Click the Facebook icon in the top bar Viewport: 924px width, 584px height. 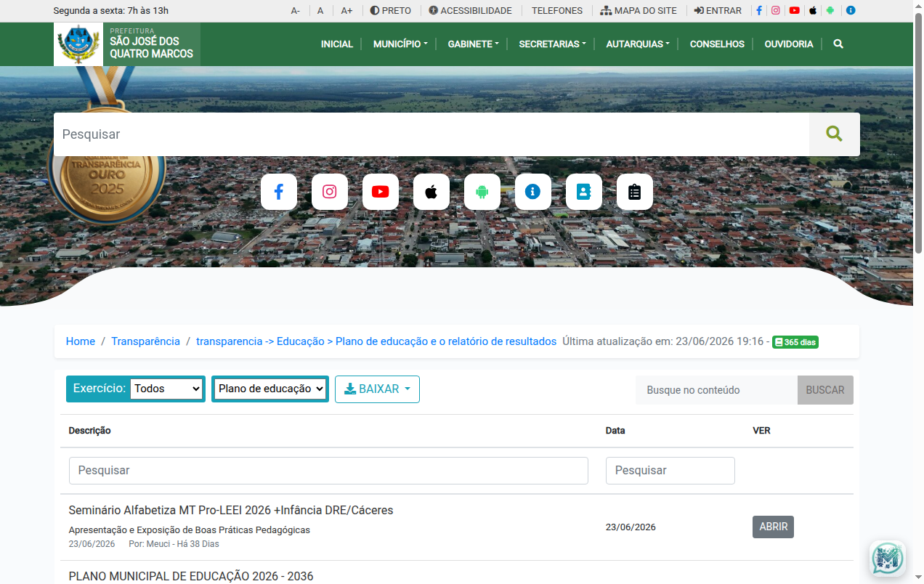759,11
